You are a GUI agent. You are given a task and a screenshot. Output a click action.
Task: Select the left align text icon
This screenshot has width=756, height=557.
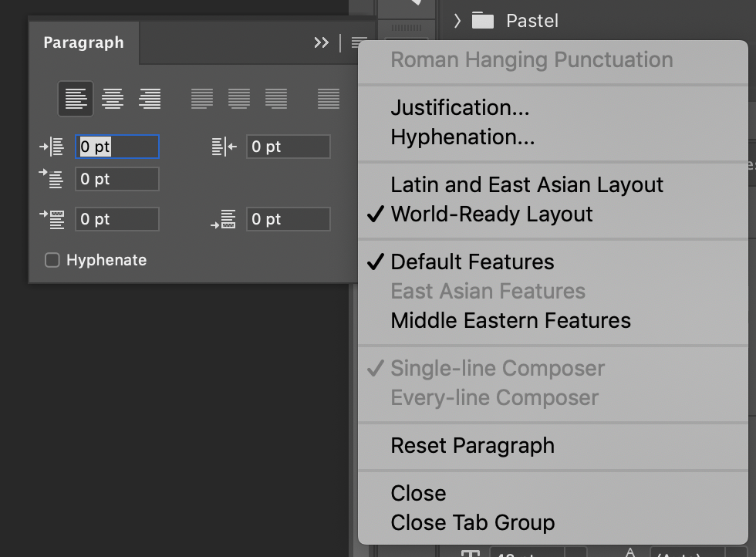[75, 99]
